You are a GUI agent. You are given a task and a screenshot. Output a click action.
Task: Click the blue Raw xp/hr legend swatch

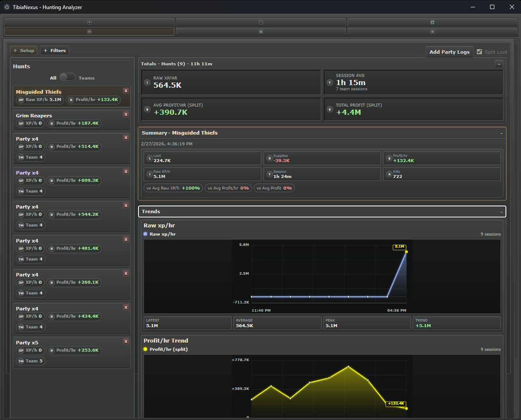145,234
